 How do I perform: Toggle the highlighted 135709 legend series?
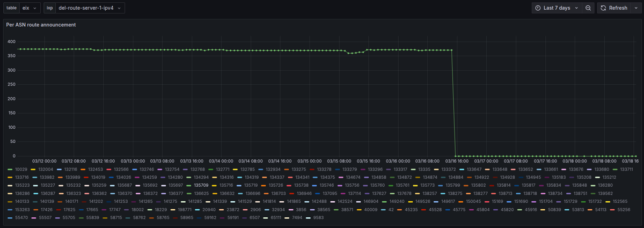(201, 185)
